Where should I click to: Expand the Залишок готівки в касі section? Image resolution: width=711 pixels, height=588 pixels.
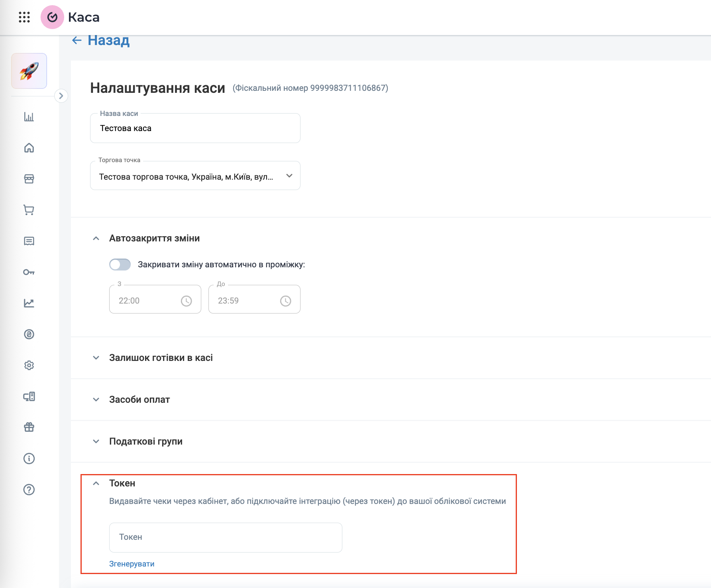(x=161, y=358)
